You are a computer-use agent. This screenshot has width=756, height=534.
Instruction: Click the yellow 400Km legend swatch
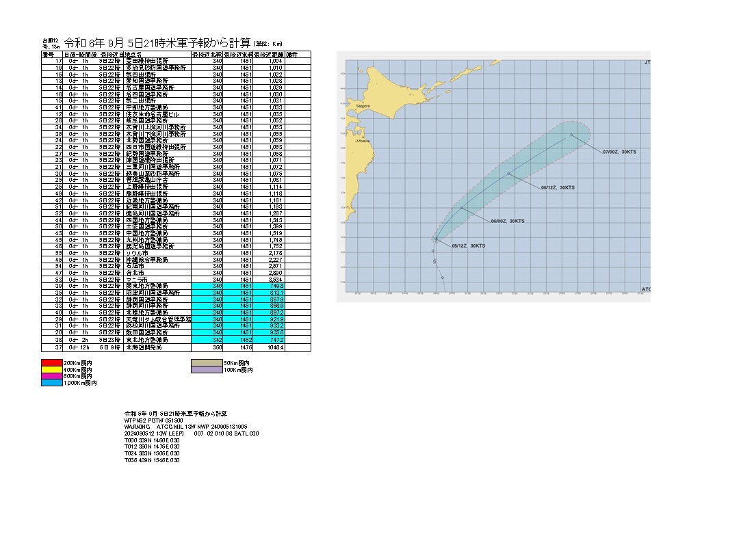(x=51, y=369)
